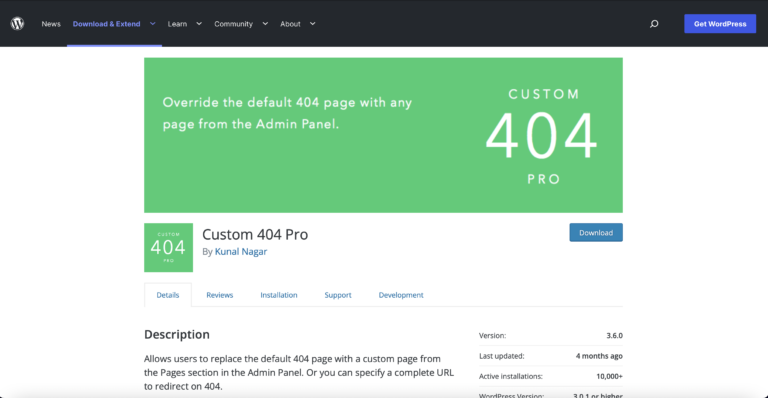Open author Kunal Nagar's profile link

point(241,252)
